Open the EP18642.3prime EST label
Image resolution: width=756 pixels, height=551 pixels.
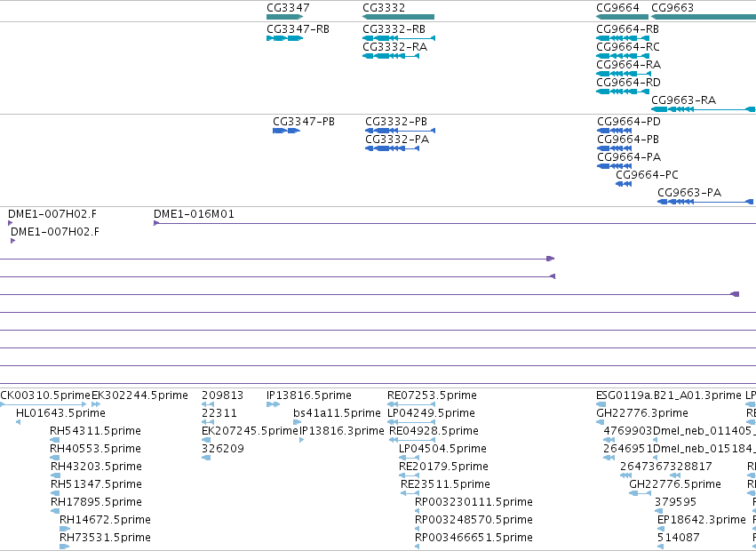pyautogui.click(x=702, y=520)
